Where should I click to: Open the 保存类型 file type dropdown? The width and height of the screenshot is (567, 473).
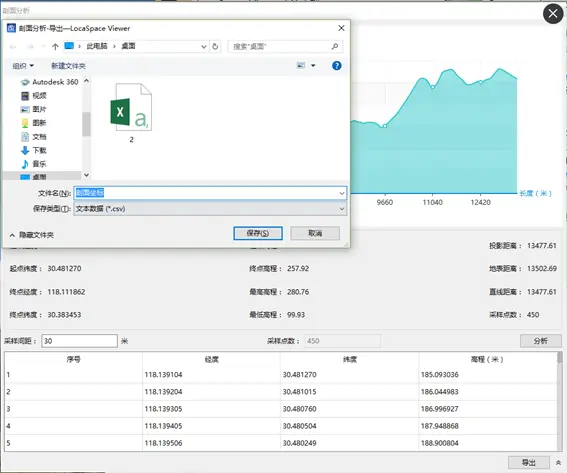[x=210, y=209]
